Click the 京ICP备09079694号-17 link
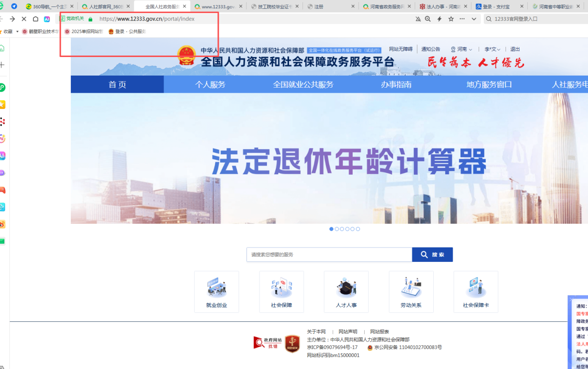Viewport: 588px width, 369px height. click(x=332, y=347)
